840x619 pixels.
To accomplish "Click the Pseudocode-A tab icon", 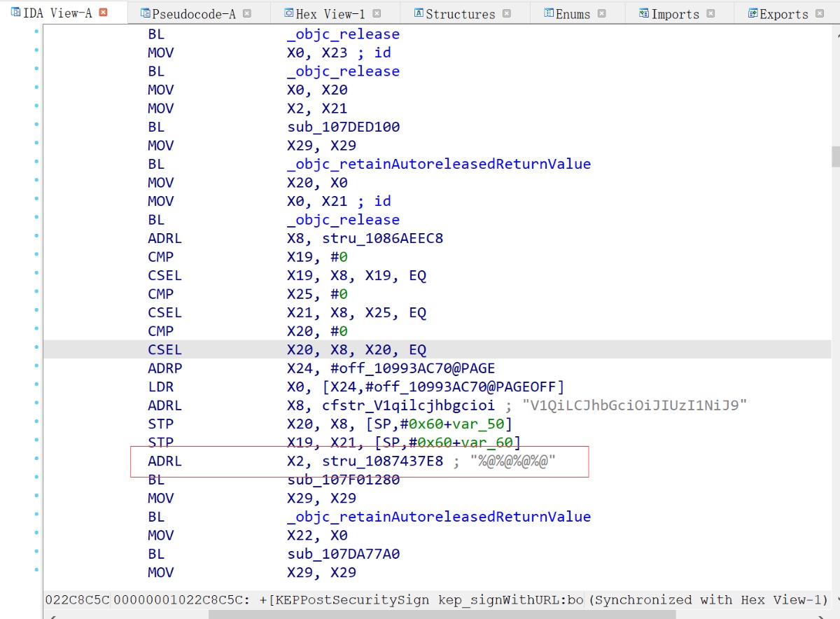I will click(x=145, y=13).
